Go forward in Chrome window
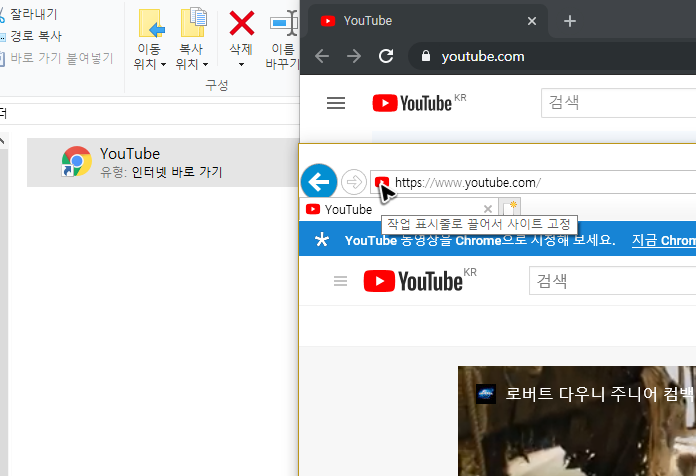This screenshot has width=696, height=476. (354, 56)
